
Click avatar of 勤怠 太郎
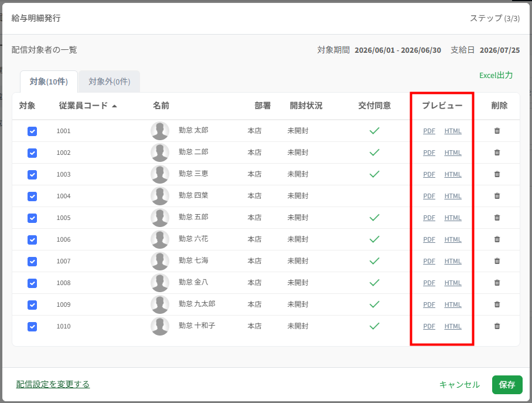pyautogui.click(x=160, y=131)
